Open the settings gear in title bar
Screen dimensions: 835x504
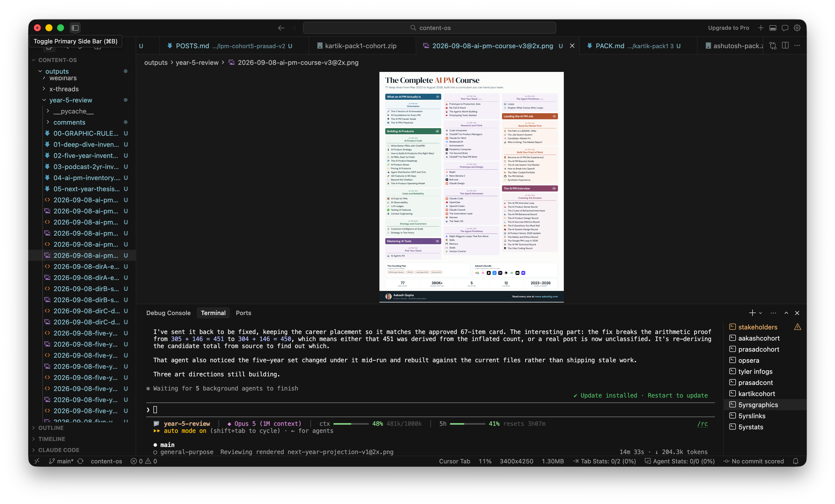tap(797, 28)
